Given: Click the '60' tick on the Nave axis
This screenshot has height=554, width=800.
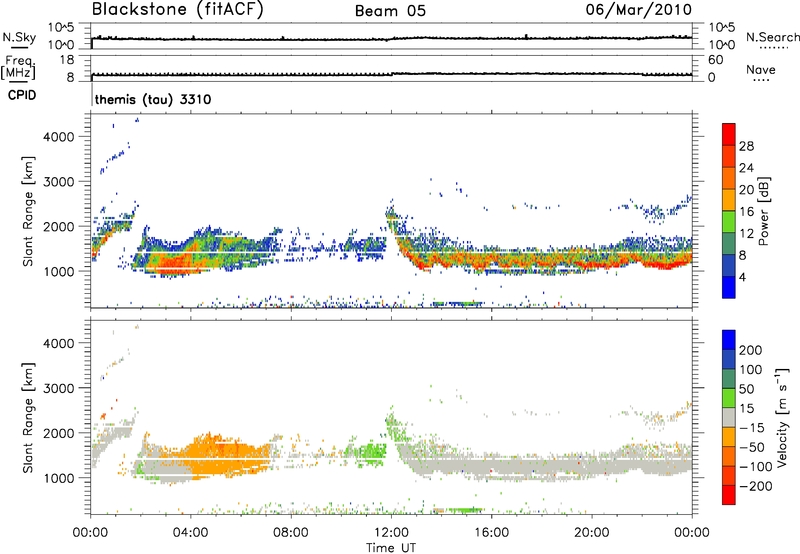Looking at the screenshot, I should 715,60.
